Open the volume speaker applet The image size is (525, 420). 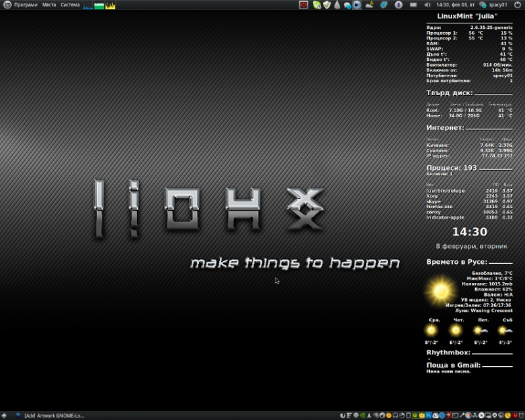(x=427, y=5)
